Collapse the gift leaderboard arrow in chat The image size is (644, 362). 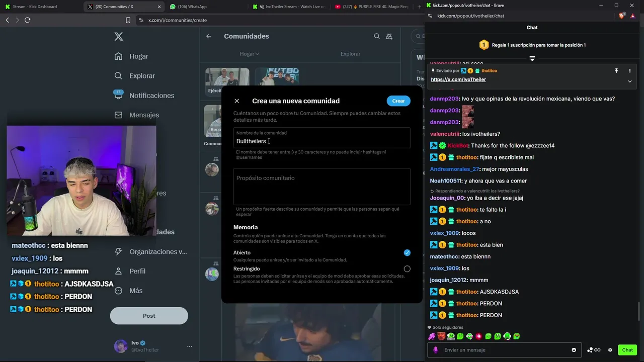pos(532,58)
